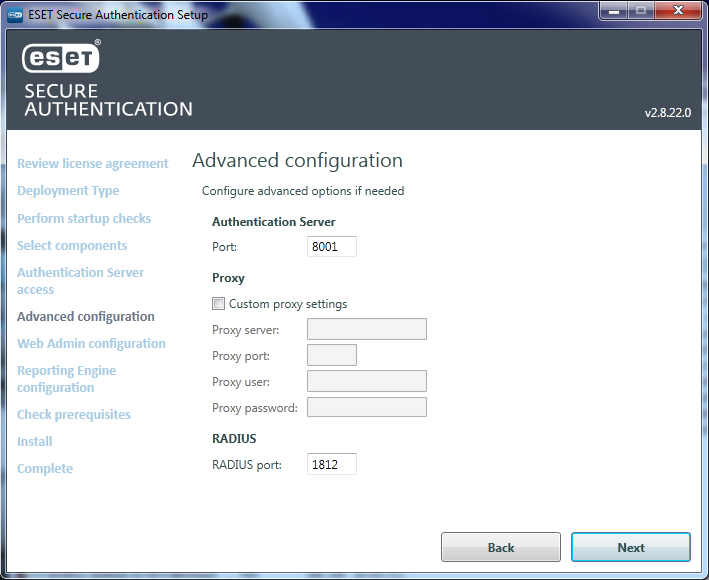Image resolution: width=709 pixels, height=580 pixels.
Task: Select Check prerequisites step
Action: click(74, 415)
